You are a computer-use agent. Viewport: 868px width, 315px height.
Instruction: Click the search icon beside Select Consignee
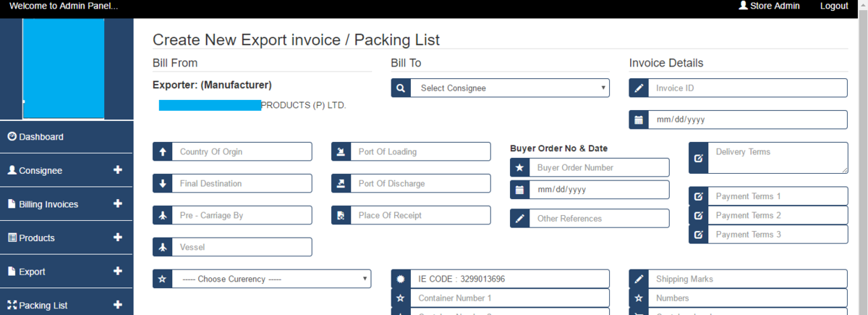tap(401, 88)
